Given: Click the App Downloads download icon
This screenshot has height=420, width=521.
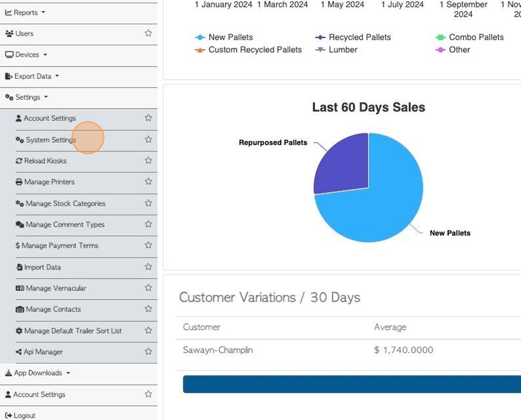Looking at the screenshot, I should 9,373.
